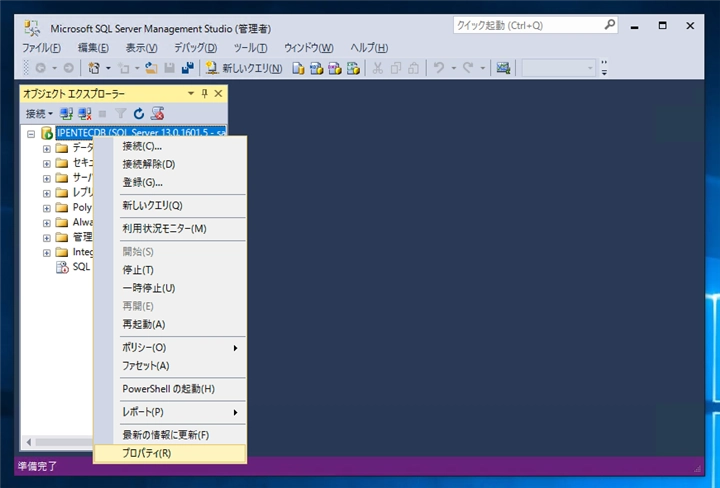The width and height of the screenshot is (720, 488).
Task: Choose 再起動(A) in context menu
Action: click(170, 325)
